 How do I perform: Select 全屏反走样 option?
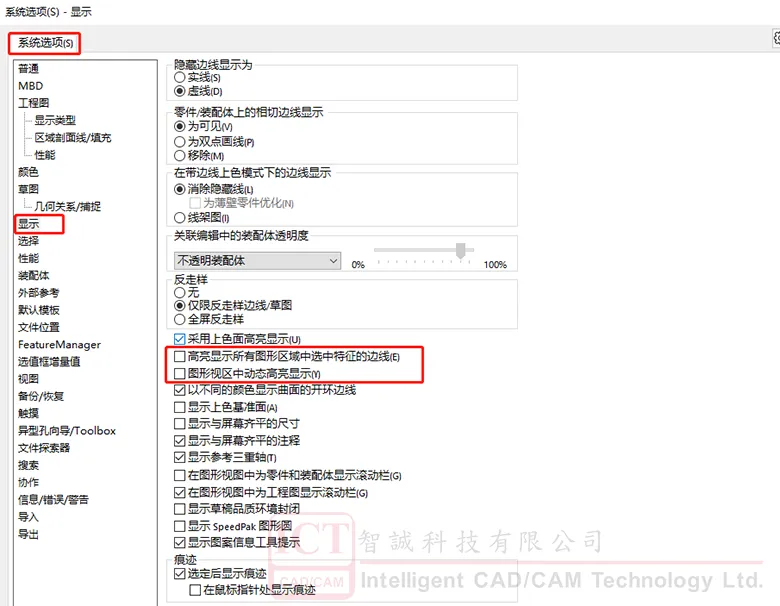pyautogui.click(x=180, y=319)
